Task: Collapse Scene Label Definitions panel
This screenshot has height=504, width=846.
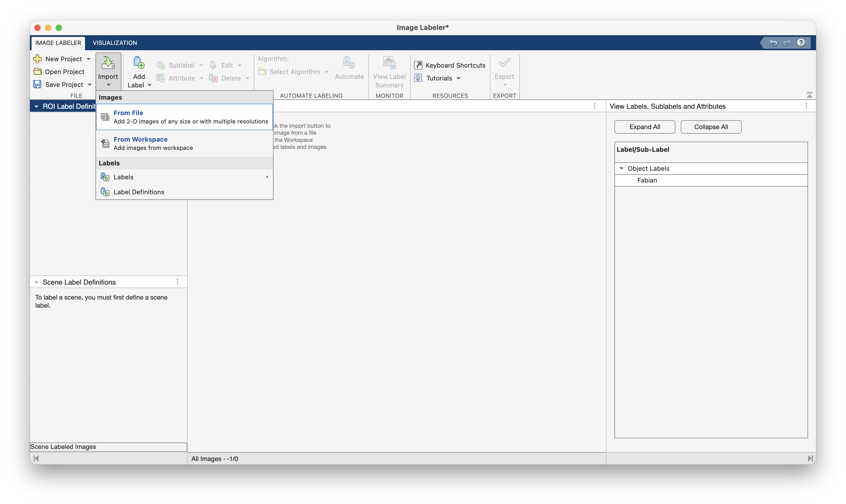Action: pos(36,282)
